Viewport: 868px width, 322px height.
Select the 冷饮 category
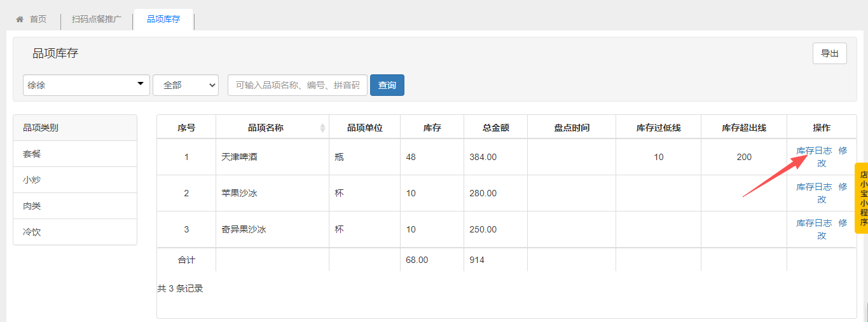pyautogui.click(x=75, y=232)
